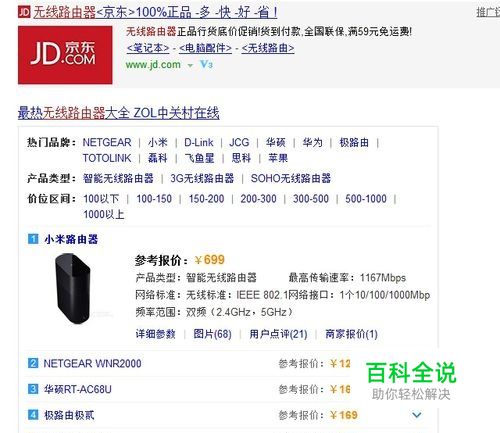The width and height of the screenshot is (500, 433).
Task: Choose the 华为 brand filter
Action: (x=312, y=142)
